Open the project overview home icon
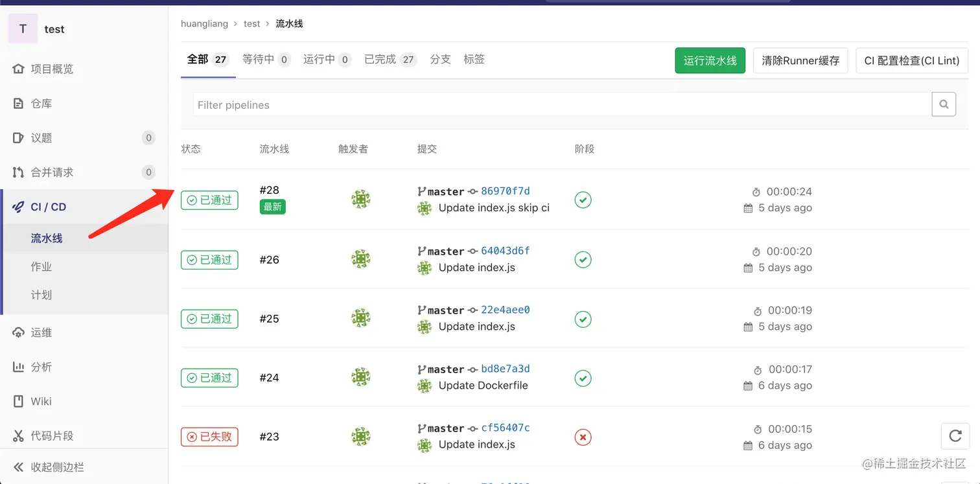The width and height of the screenshot is (980, 484). tap(18, 69)
